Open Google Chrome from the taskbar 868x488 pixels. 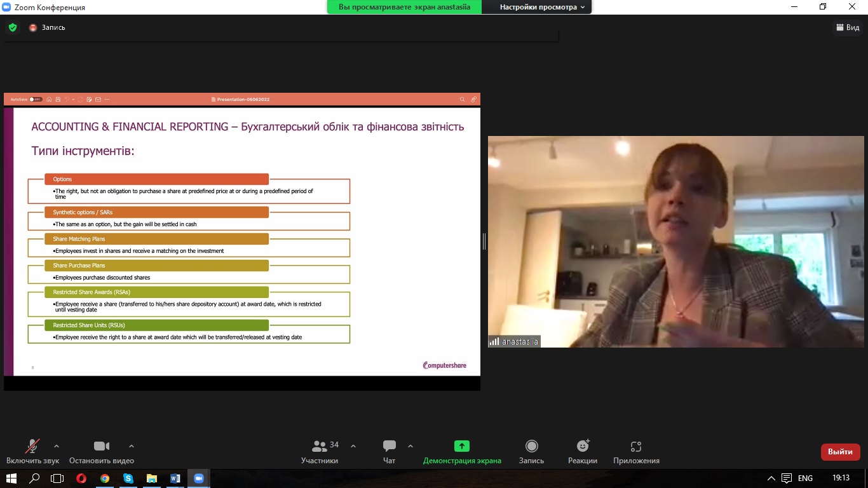[x=105, y=478]
